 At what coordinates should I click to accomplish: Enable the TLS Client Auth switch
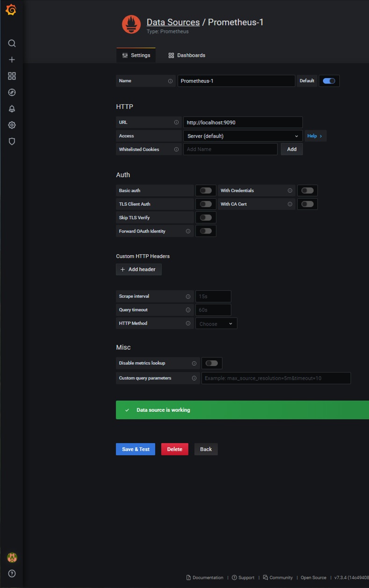(206, 204)
